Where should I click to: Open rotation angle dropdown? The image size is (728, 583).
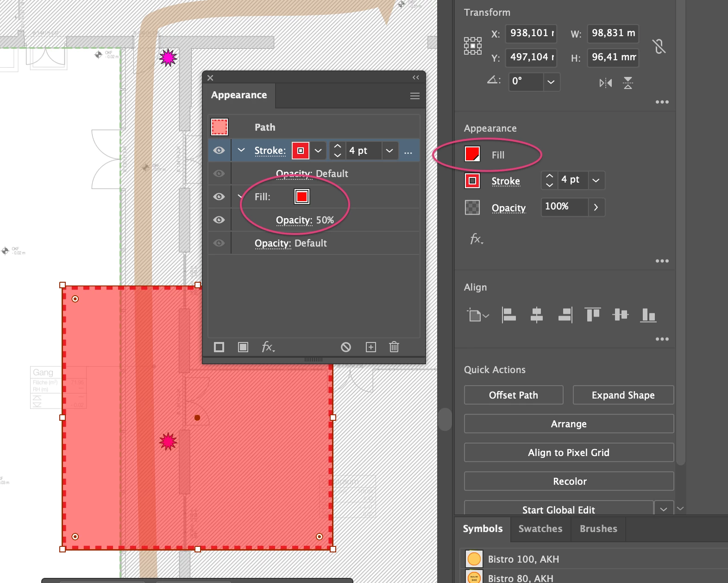(x=551, y=82)
